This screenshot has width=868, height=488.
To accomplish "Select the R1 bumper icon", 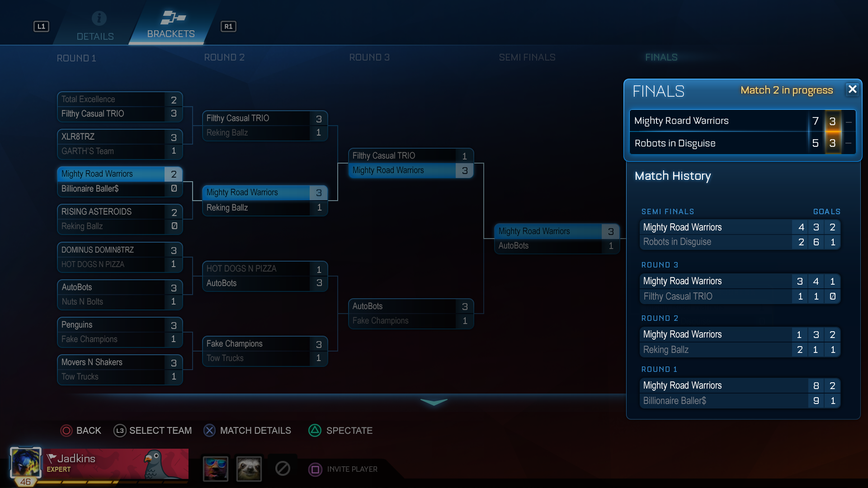I will pyautogui.click(x=229, y=25).
